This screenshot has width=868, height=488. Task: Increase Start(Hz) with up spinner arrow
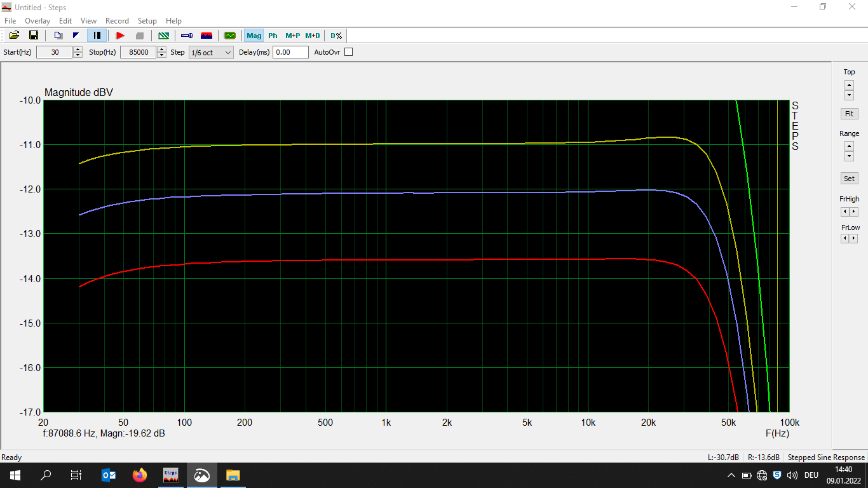pyautogui.click(x=78, y=50)
